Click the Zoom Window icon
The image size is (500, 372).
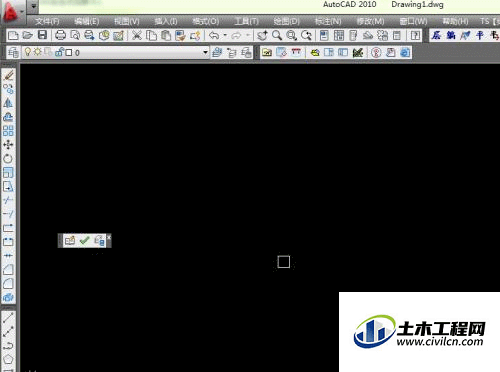(x=292, y=35)
